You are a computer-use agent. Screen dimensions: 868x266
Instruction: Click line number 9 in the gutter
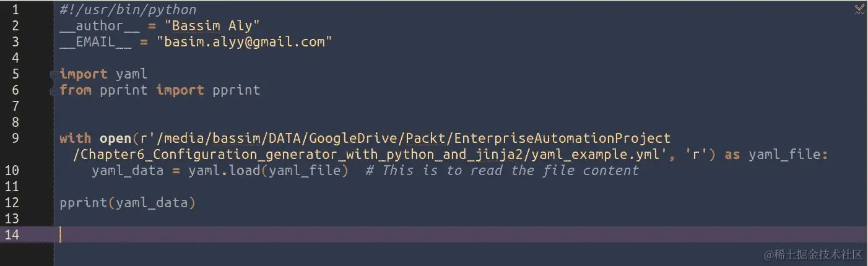[15, 139]
